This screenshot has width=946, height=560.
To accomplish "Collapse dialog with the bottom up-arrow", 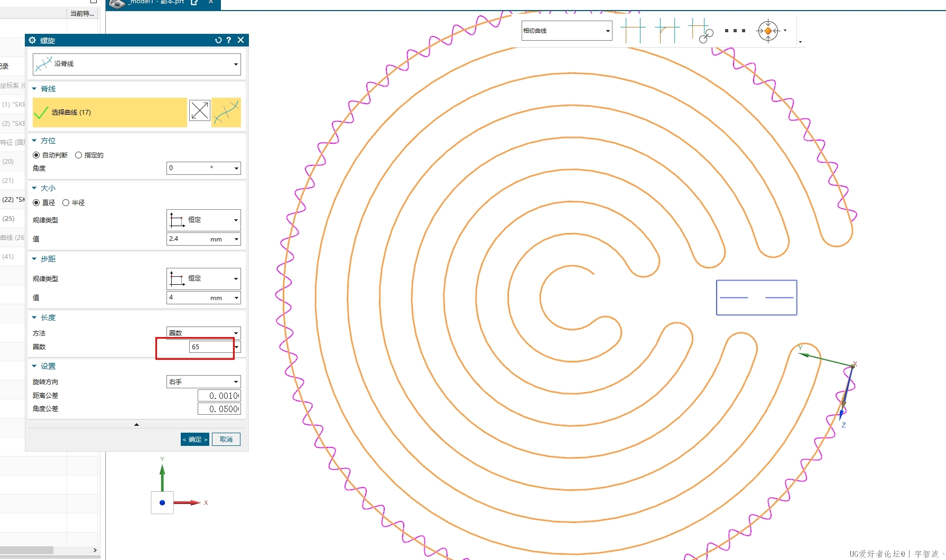I will pyautogui.click(x=136, y=424).
